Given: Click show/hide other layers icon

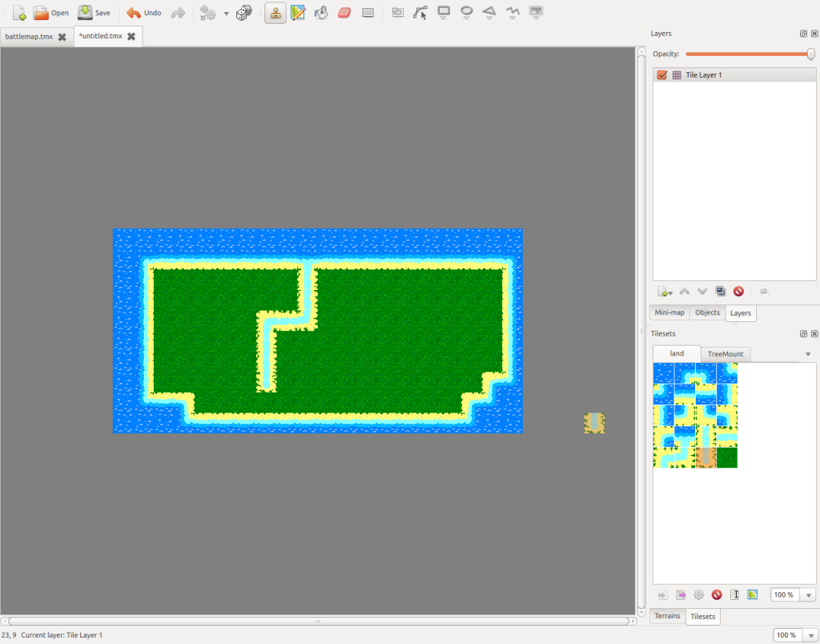Looking at the screenshot, I should (x=763, y=292).
